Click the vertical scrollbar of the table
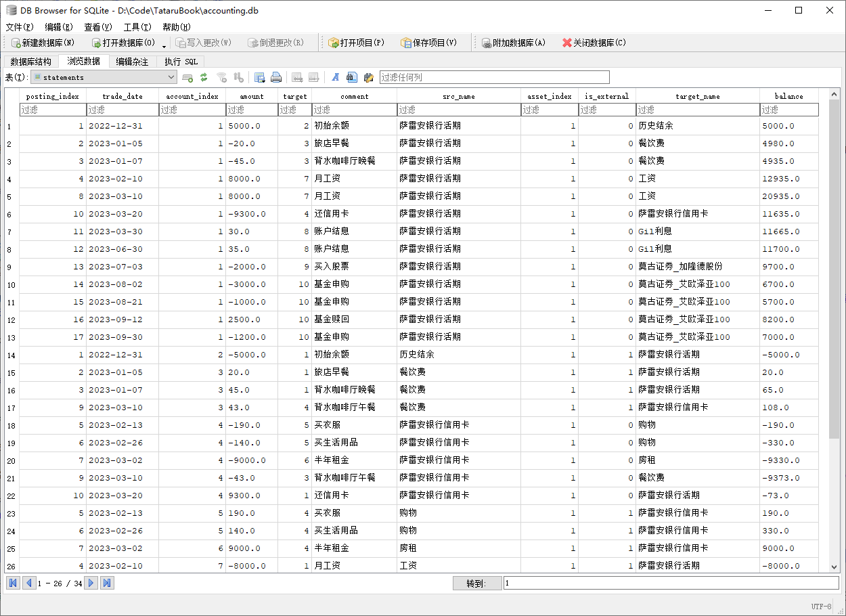The height and width of the screenshot is (616, 846). (x=834, y=271)
